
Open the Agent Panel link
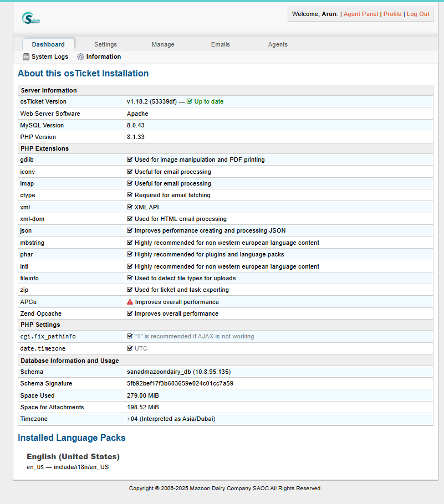[x=360, y=14]
